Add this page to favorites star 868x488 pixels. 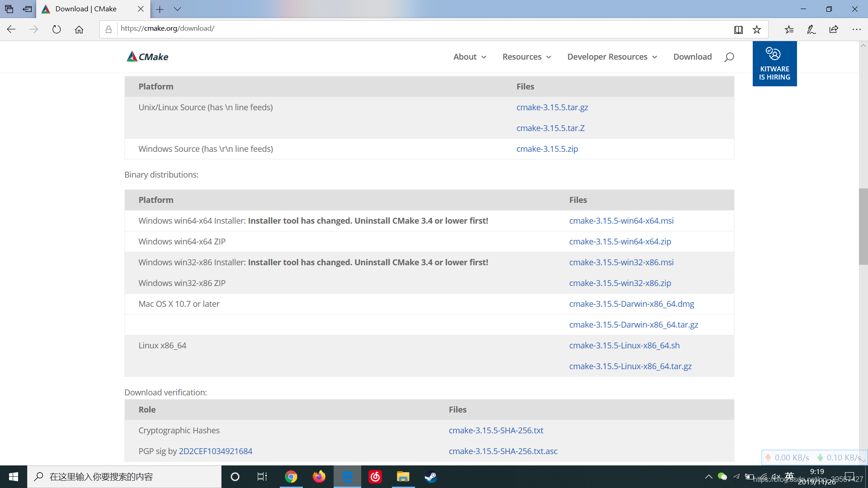[x=756, y=29]
